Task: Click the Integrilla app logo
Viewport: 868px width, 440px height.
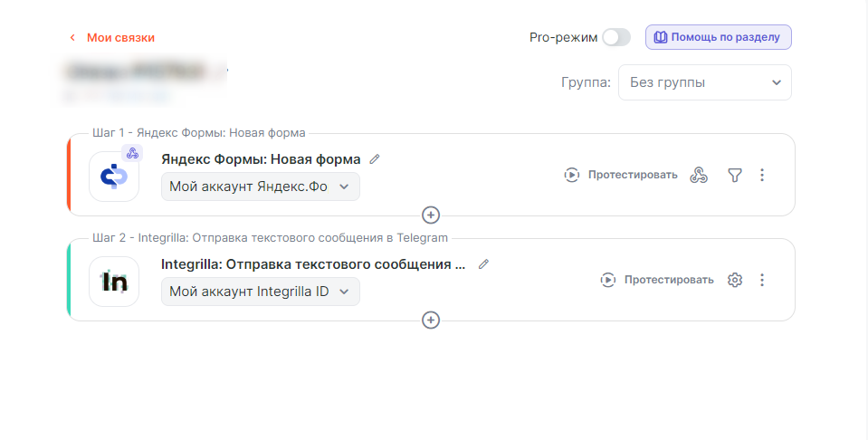Action: coord(114,282)
